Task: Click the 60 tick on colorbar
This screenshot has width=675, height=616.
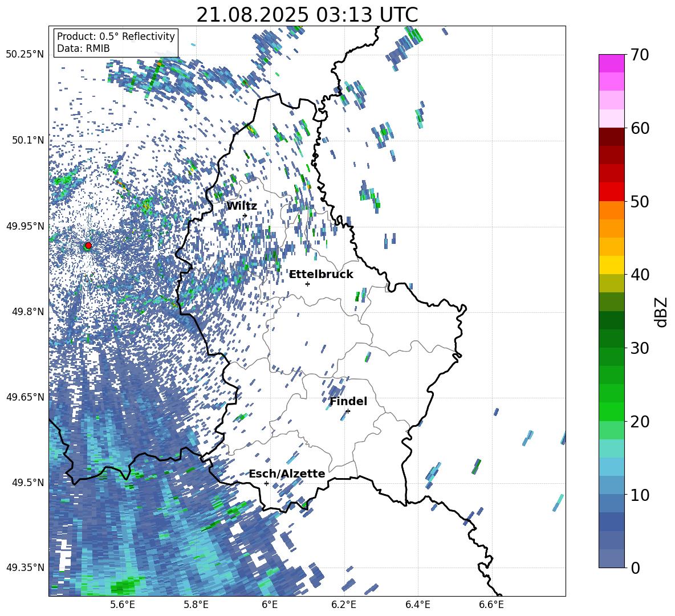Action: click(640, 128)
